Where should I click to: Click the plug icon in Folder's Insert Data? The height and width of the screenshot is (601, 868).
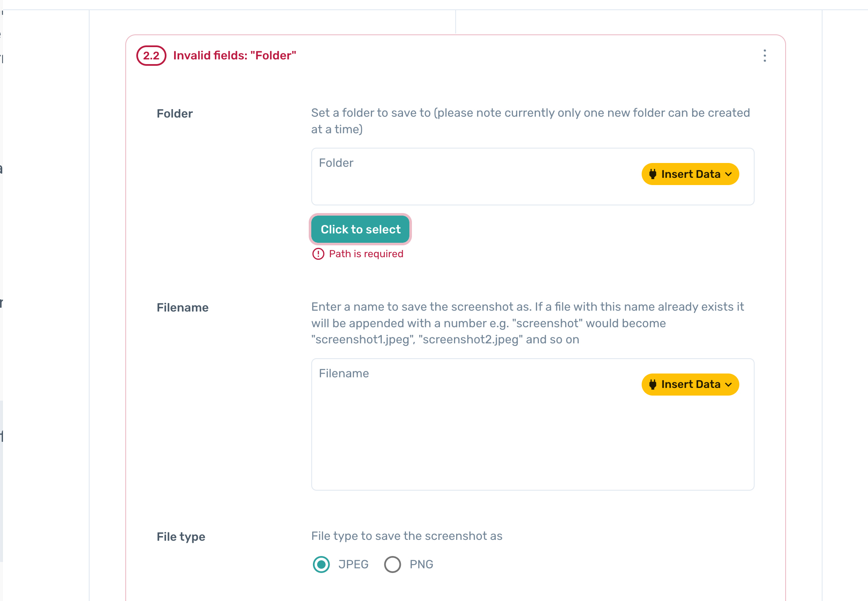tap(653, 174)
